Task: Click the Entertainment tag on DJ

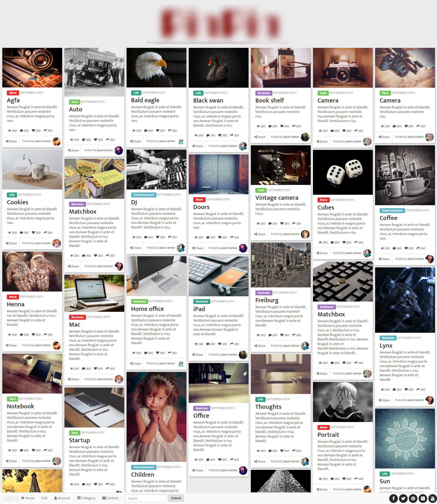Action: point(144,195)
